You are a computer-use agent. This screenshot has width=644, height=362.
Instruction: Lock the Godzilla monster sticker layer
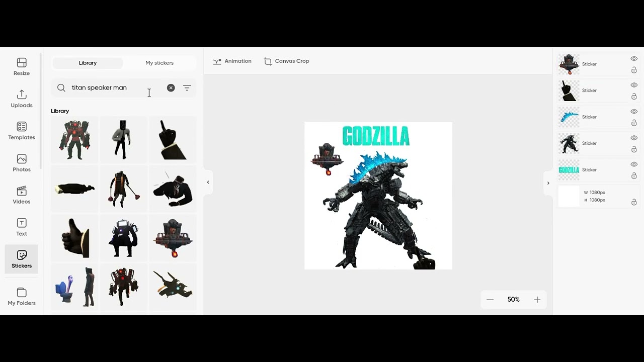pyautogui.click(x=634, y=149)
